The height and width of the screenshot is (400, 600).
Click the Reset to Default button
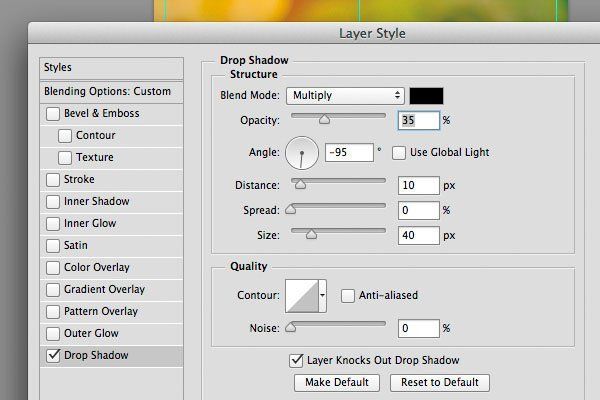point(440,382)
